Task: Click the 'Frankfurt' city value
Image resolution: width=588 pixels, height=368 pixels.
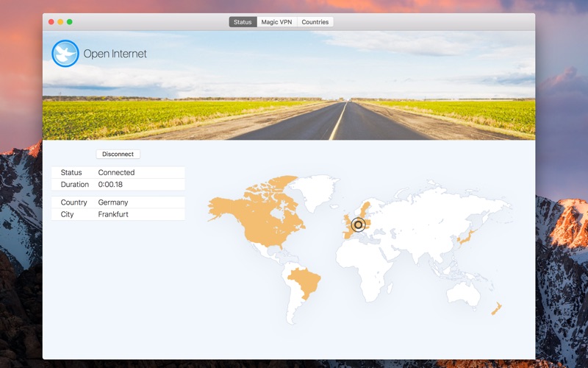Action: (113, 214)
